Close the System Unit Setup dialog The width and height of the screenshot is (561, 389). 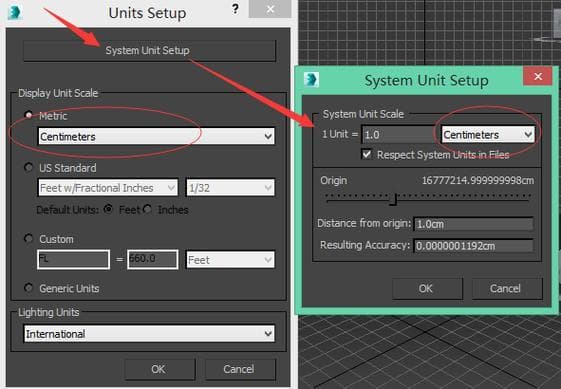[x=537, y=76]
